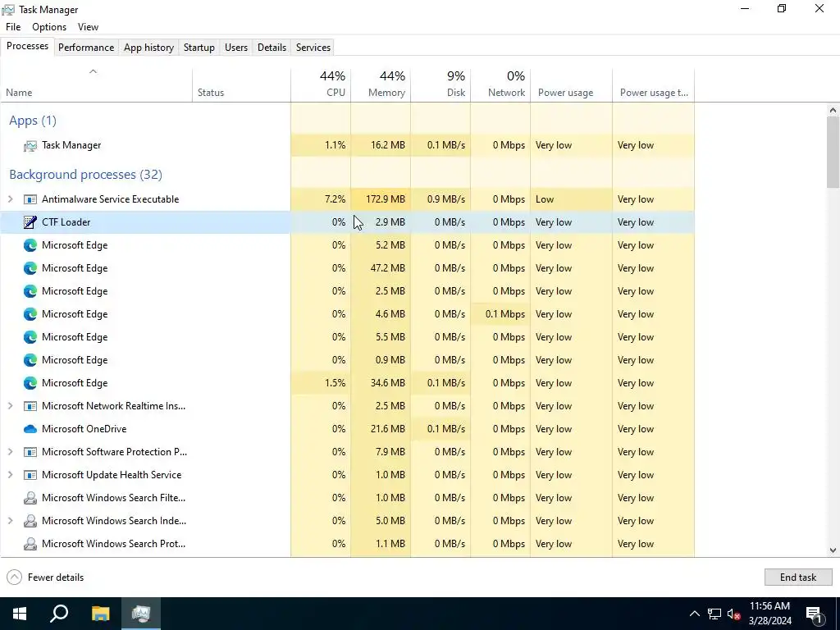Image resolution: width=840 pixels, height=630 pixels.
Task: Switch to the Startup tab
Action: 199,47
